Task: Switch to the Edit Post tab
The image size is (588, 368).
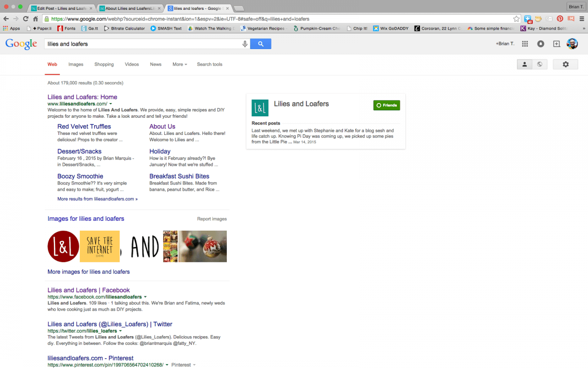Action: pyautogui.click(x=61, y=8)
